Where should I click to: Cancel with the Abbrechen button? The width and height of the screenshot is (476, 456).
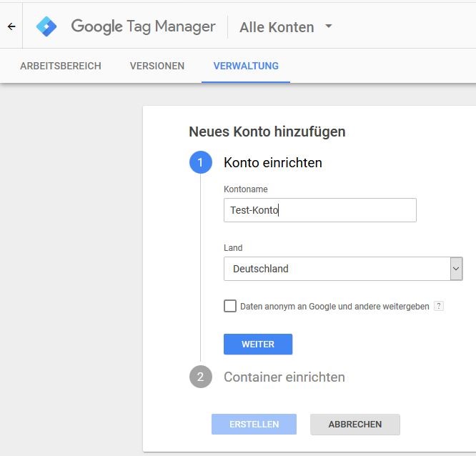click(x=354, y=424)
